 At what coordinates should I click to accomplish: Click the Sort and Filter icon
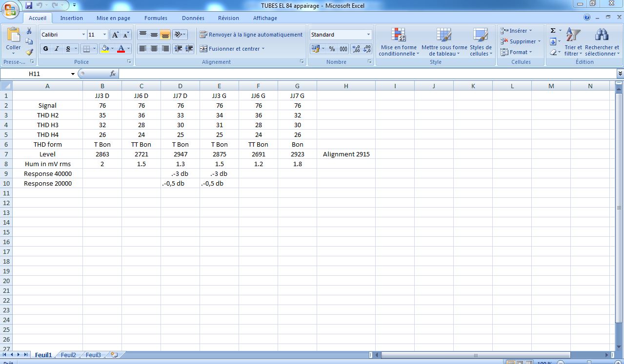point(573,35)
